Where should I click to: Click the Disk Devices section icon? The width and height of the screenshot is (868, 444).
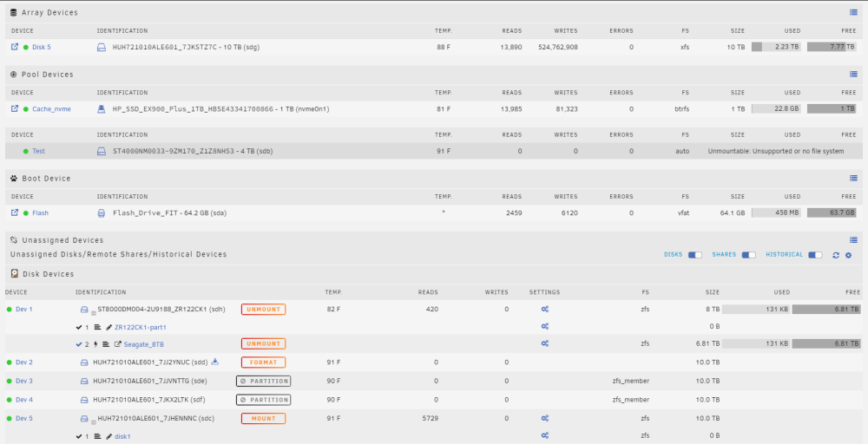point(15,274)
